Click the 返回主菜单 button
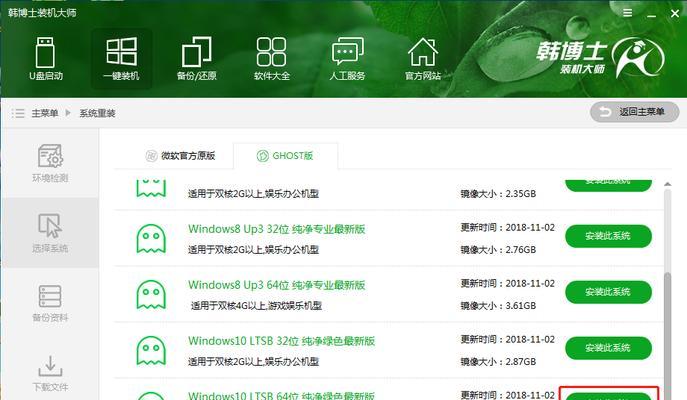687x400 pixels. (634, 112)
